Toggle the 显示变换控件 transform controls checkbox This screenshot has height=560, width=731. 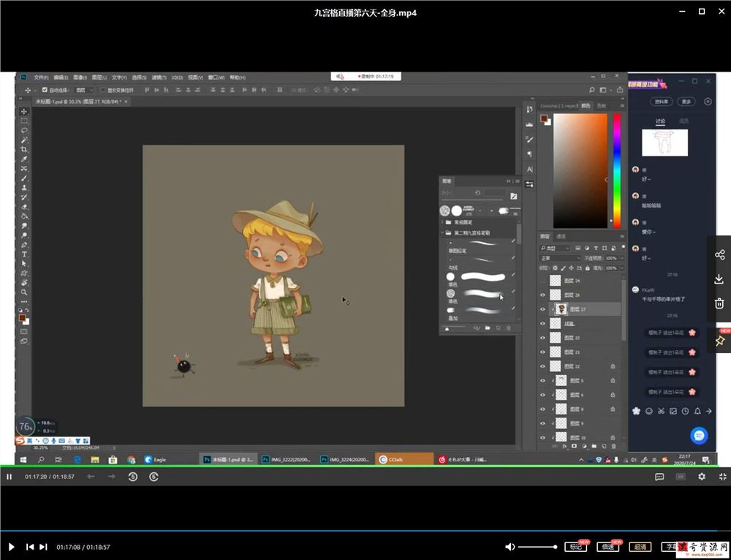[x=102, y=90]
